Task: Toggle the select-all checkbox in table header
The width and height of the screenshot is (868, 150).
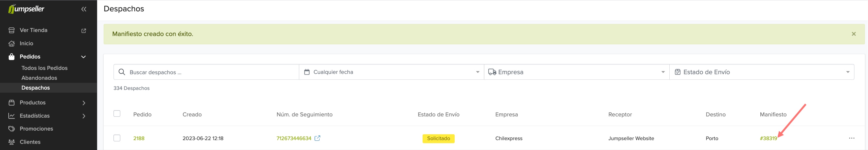Action: 117,114
